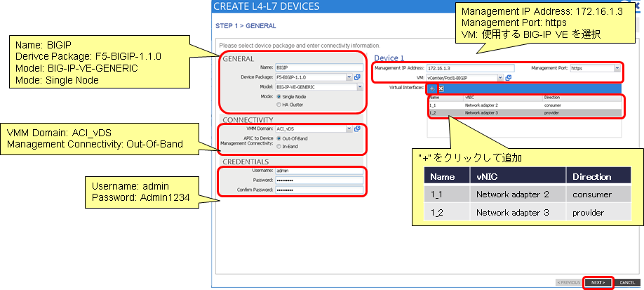Focus the Username field containing admin
Screen dimensions: 644x290
pos(319,171)
